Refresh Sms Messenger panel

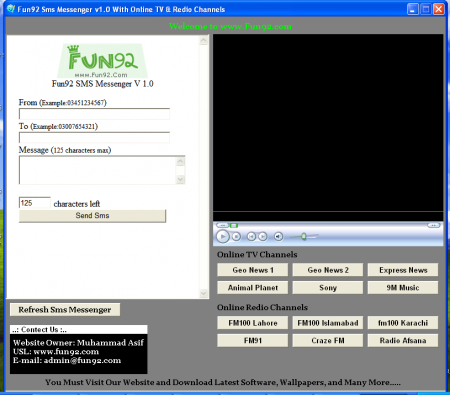point(65,310)
